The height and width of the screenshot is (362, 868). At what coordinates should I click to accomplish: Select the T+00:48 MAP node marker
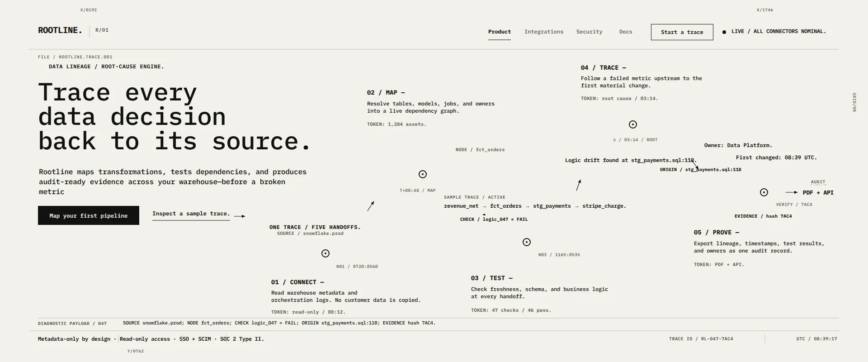coord(423,174)
